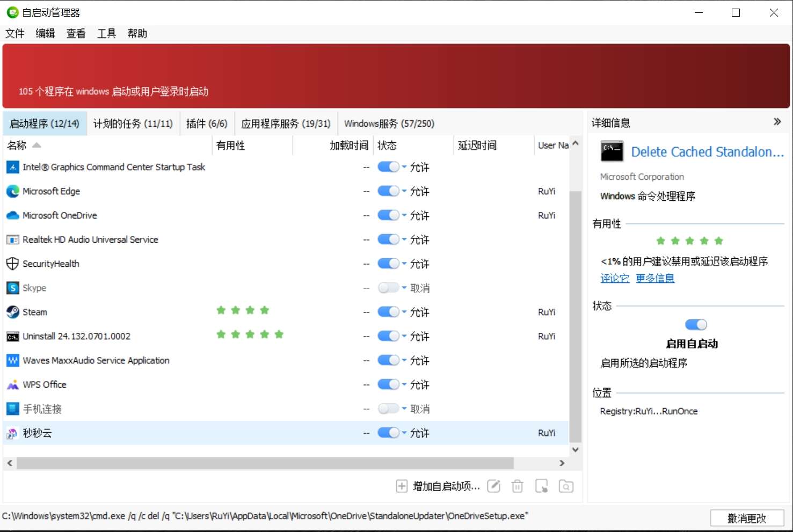This screenshot has height=532, width=793.
Task: Click the run/jump-to icon near the trash icon
Action: click(542, 486)
